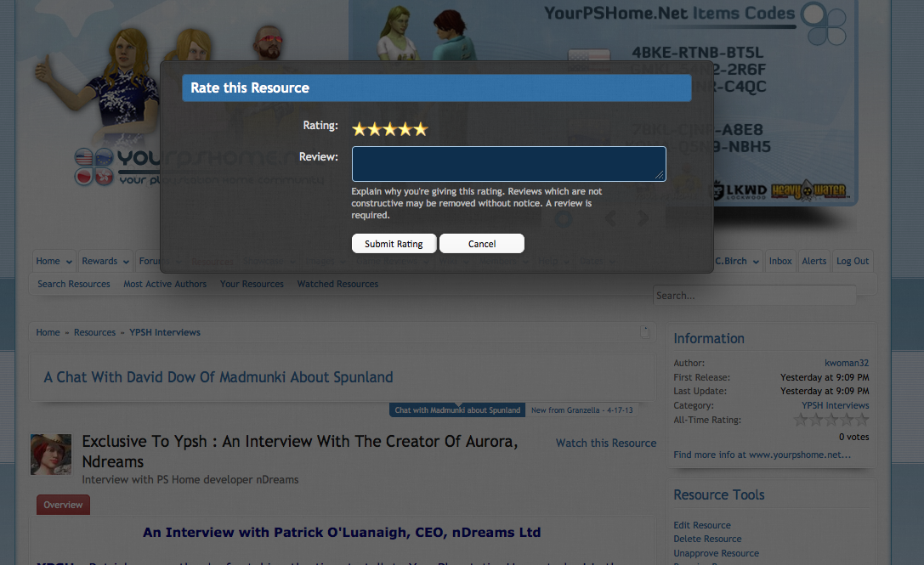Click the '0 votes' count text
The image size is (924, 565).
(854, 437)
